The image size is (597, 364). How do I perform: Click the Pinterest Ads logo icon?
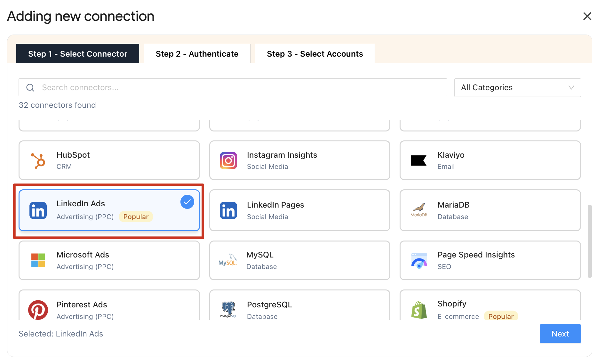(x=38, y=310)
